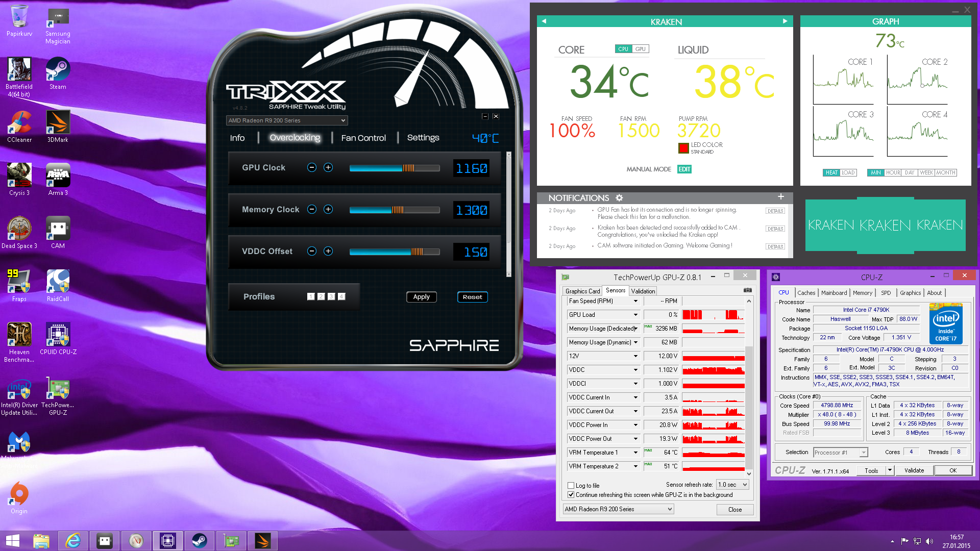
Task: Open the Battlefield 4 desktop icon
Action: pos(19,78)
